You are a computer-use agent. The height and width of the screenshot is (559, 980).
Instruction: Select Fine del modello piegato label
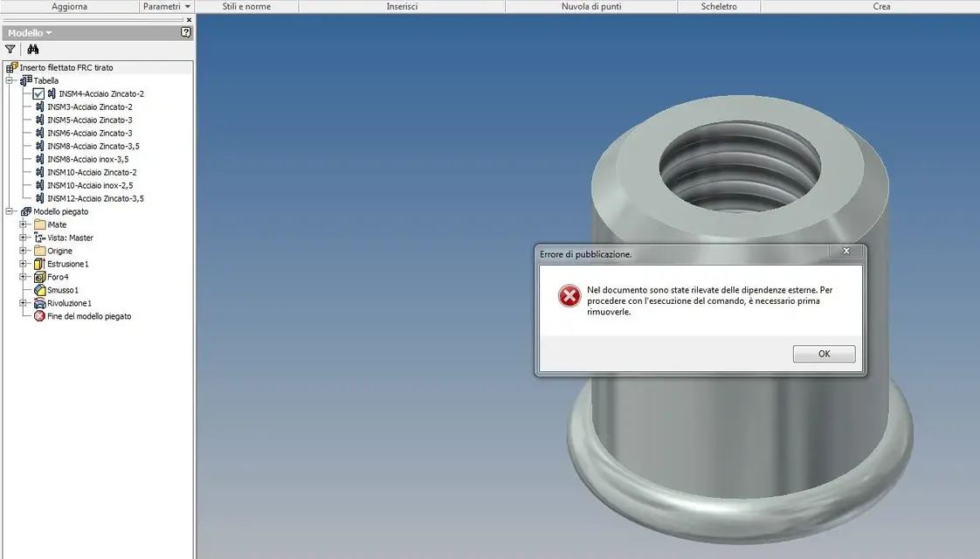[89, 316]
